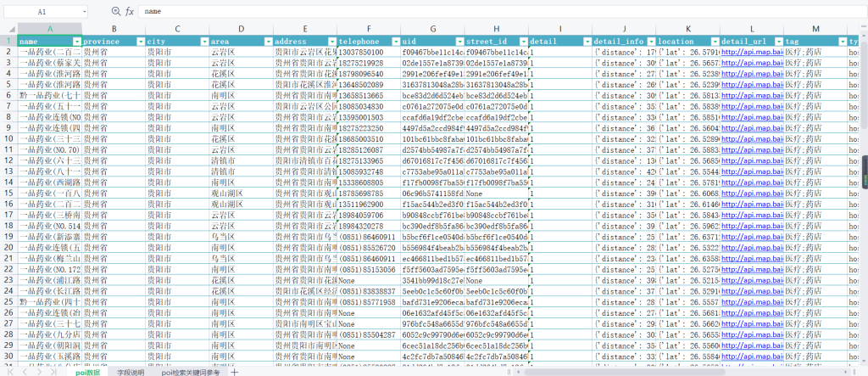Open the filter dropdown for name column
868x376 pixels.
click(77, 42)
